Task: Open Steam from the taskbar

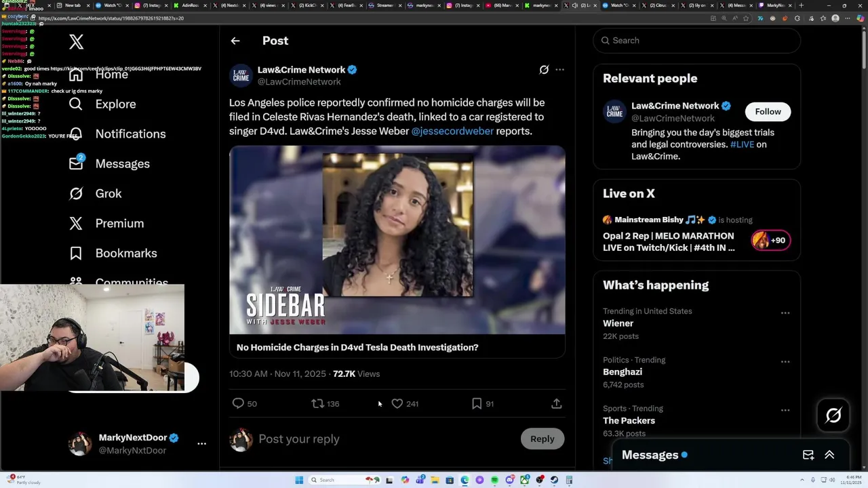Action: [554, 480]
